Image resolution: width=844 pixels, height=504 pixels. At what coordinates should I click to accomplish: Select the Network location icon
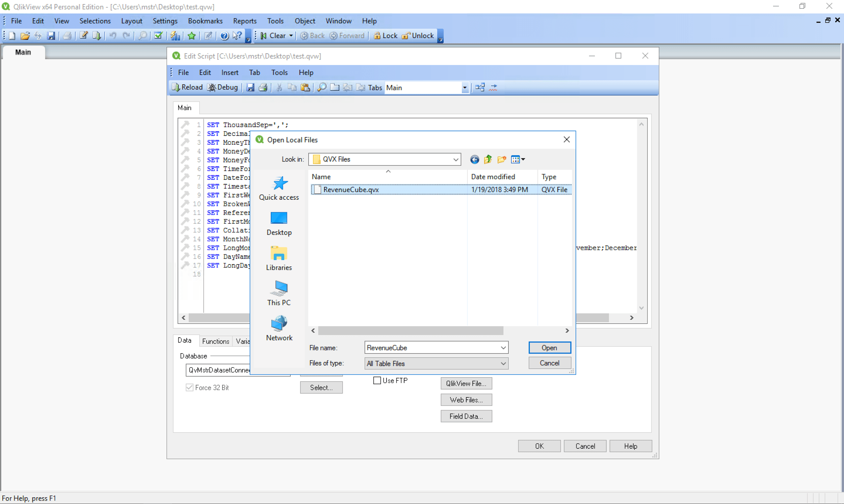[279, 328]
